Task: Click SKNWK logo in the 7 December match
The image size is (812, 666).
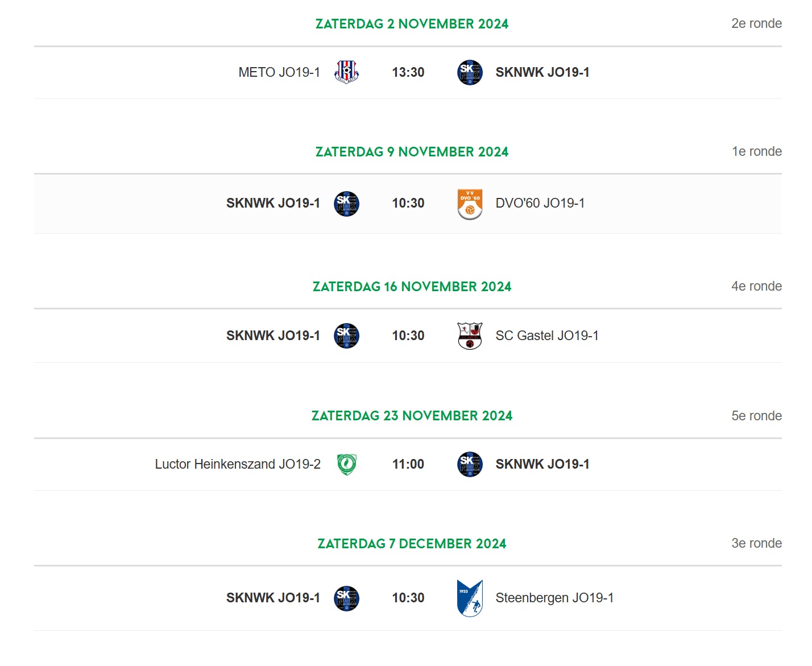Action: (x=346, y=598)
